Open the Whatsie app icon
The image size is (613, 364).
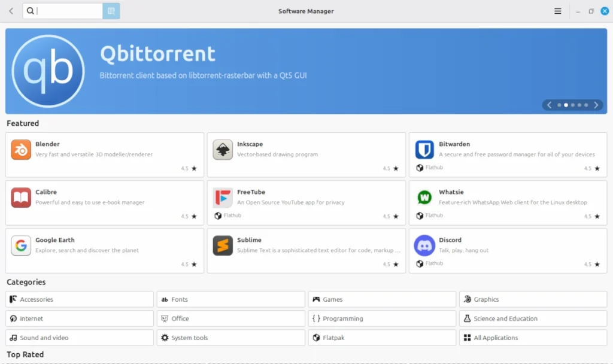click(x=424, y=198)
